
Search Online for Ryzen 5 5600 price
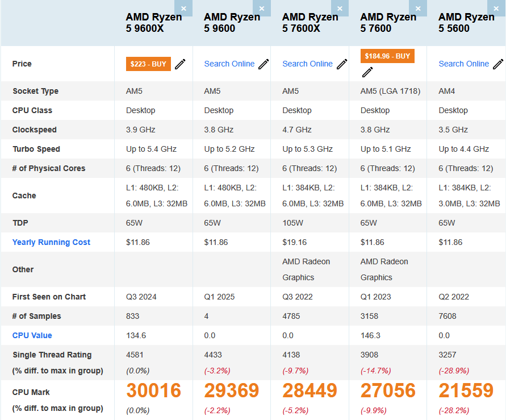pyautogui.click(x=465, y=64)
